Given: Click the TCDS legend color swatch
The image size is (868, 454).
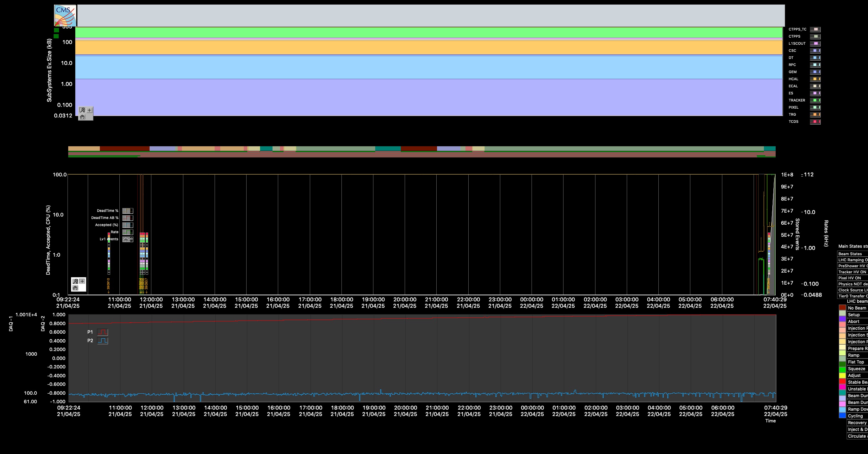Looking at the screenshot, I should (x=815, y=122).
